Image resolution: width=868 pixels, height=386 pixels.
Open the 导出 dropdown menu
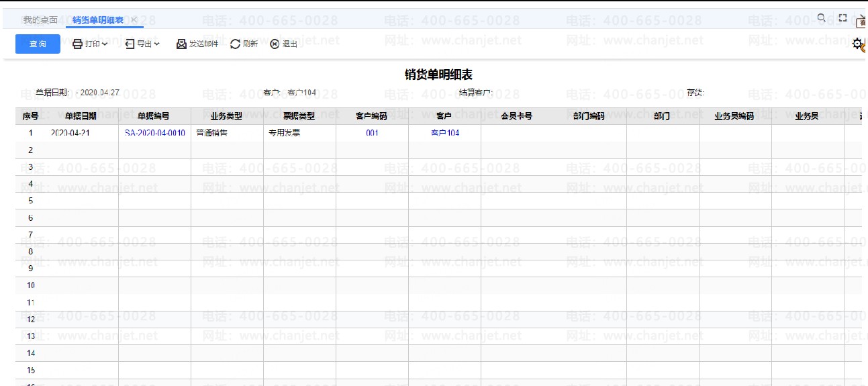point(142,44)
